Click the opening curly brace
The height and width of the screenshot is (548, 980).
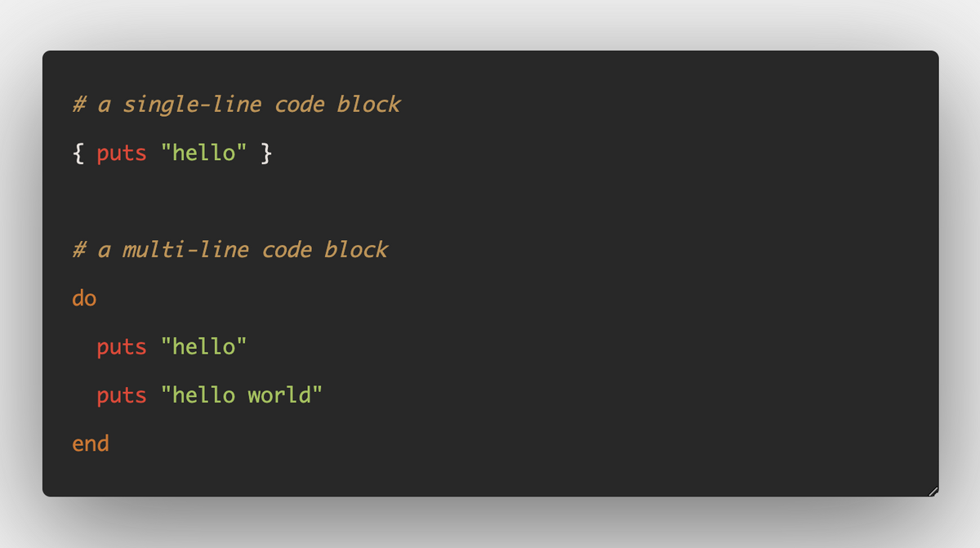click(78, 153)
